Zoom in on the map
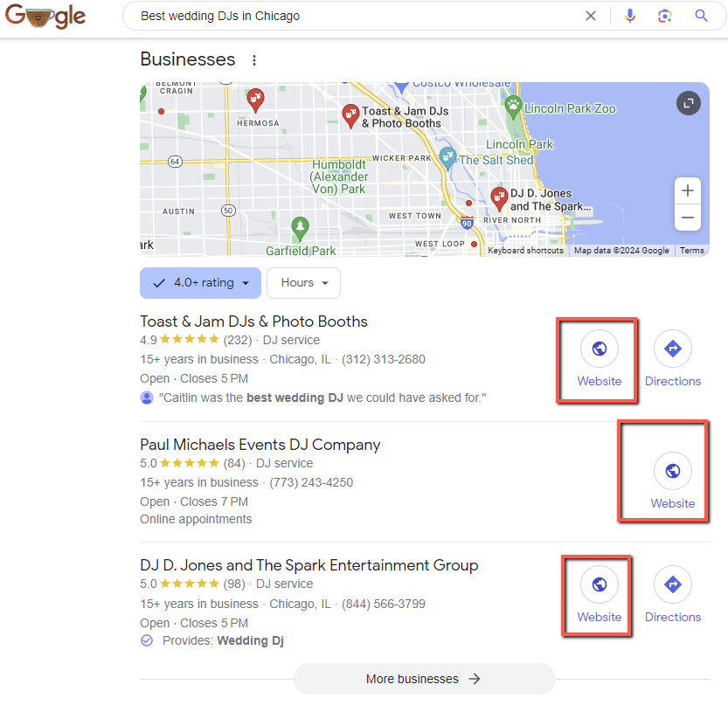The height and width of the screenshot is (712, 728). click(688, 190)
